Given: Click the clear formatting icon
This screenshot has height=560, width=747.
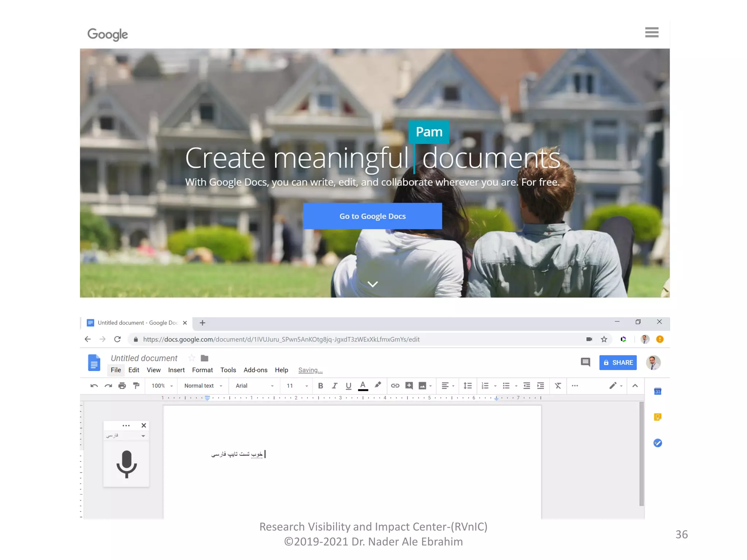Looking at the screenshot, I should tap(558, 386).
